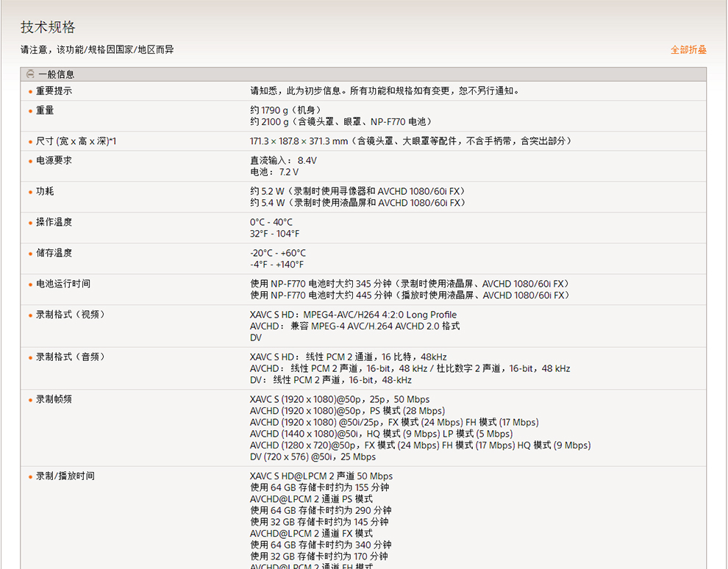Click the DV： 线性 PCM 2 声道 line
Image resolution: width=728 pixels, height=569 pixels.
pos(331,380)
